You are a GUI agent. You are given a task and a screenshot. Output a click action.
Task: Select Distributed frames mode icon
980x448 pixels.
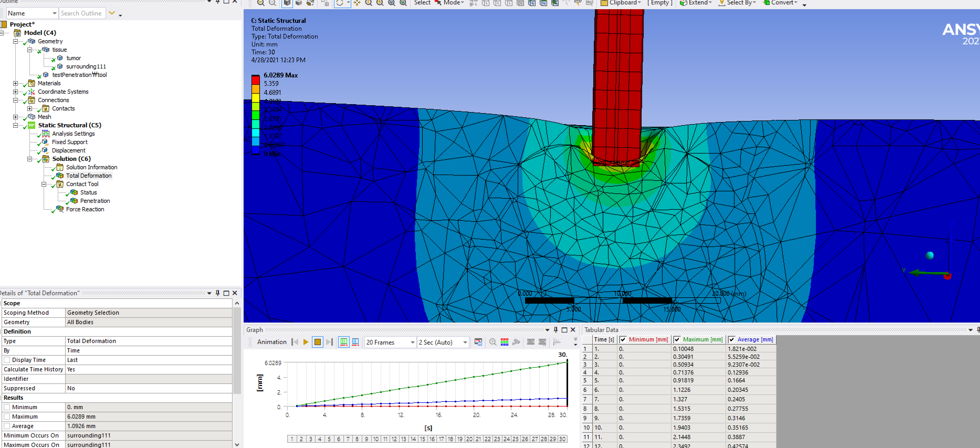344,342
